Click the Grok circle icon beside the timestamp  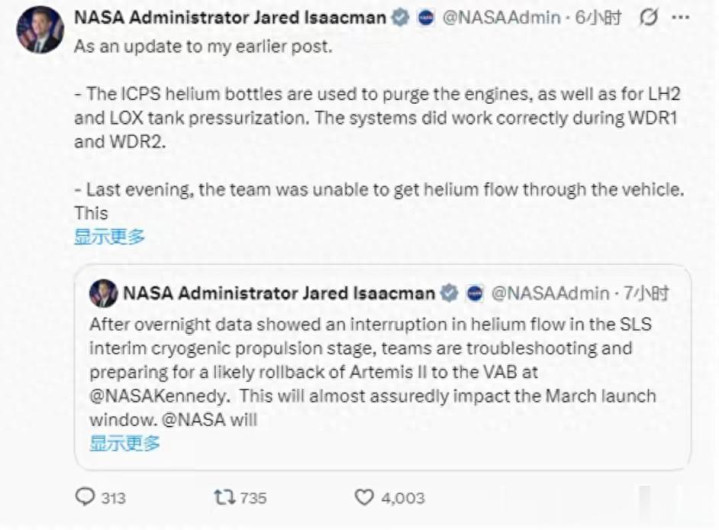pyautogui.click(x=648, y=19)
